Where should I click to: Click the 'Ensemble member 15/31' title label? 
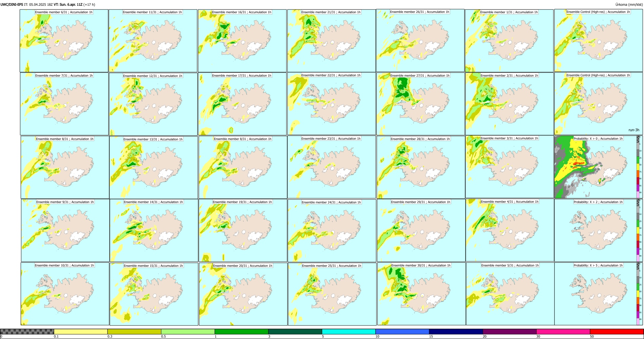[153, 266]
